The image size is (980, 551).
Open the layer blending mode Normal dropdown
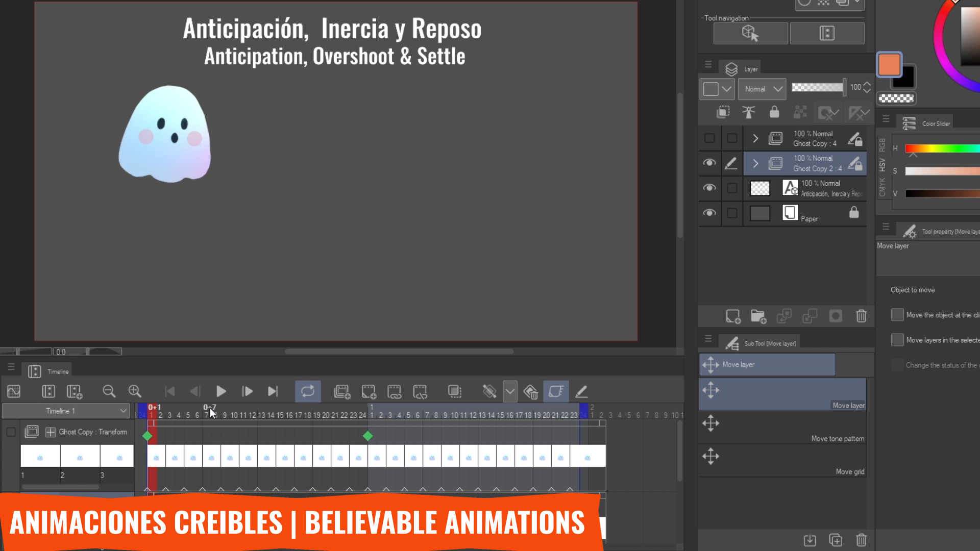(762, 89)
